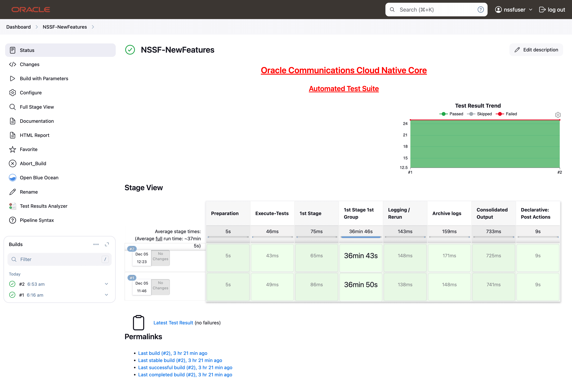Go to the Dashboard breadcrumb
This screenshot has width=572, height=392.
(x=18, y=27)
